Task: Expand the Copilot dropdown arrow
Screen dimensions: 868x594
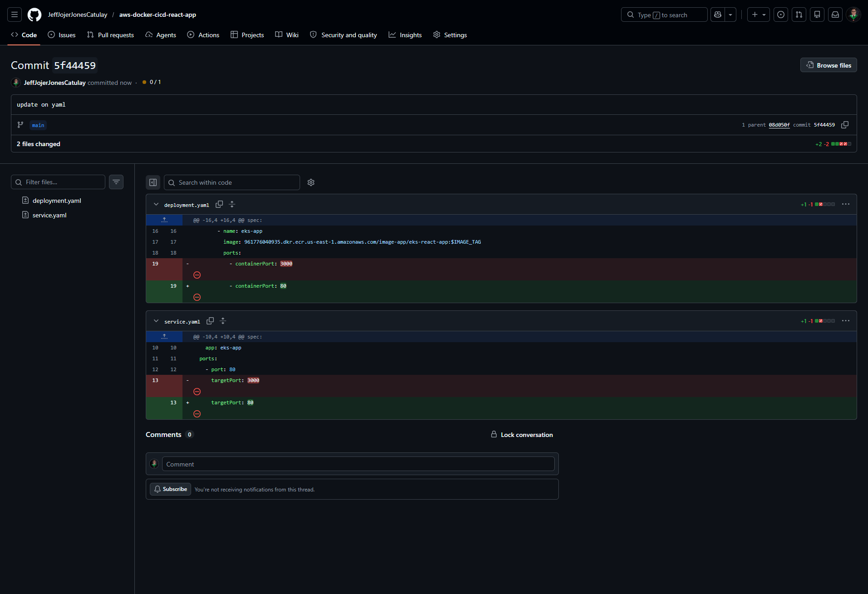Action: 730,15
